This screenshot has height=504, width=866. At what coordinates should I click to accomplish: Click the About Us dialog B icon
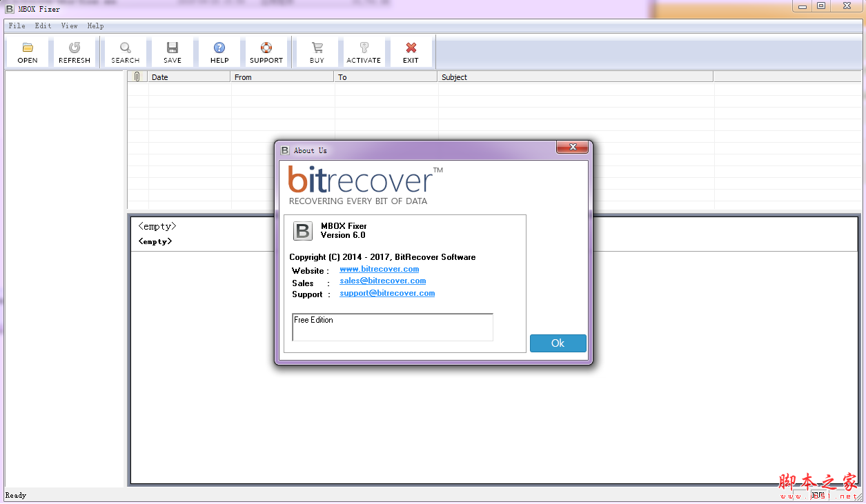[285, 150]
